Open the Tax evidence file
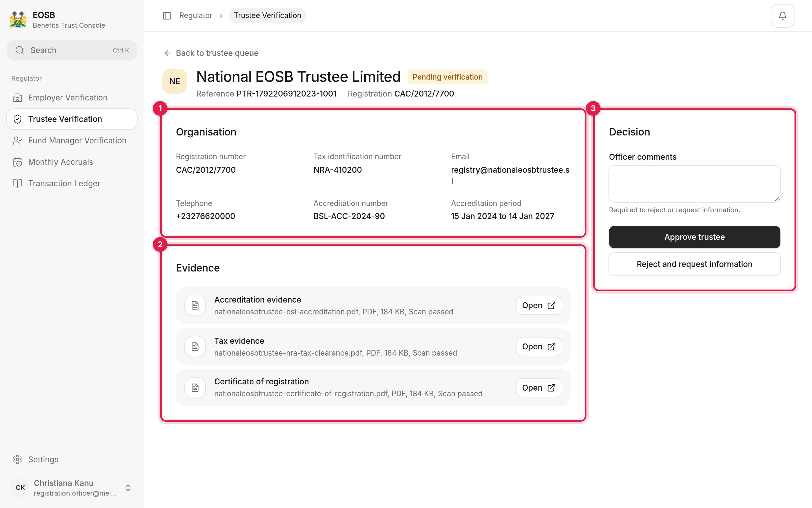 click(x=539, y=346)
